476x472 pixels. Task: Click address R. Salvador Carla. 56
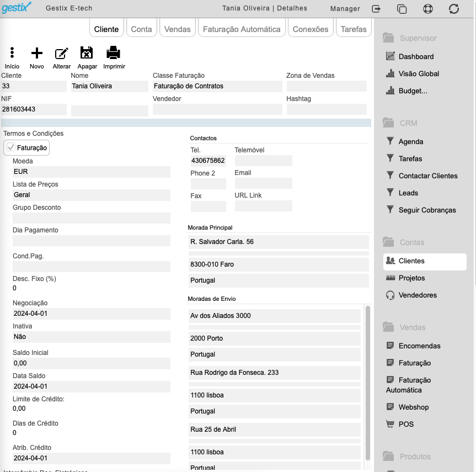click(279, 242)
